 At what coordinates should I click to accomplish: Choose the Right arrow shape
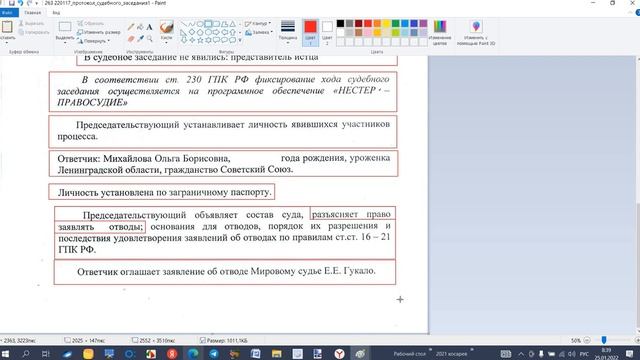pos(216,32)
